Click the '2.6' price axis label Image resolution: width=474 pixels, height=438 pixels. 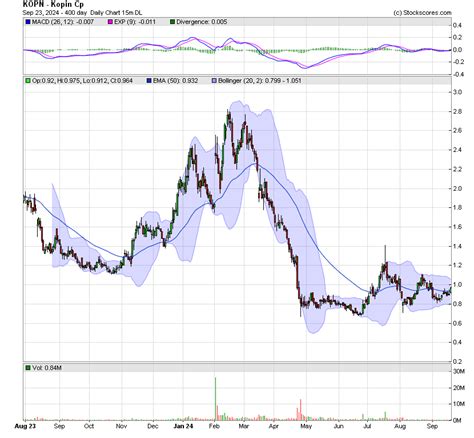(458, 131)
